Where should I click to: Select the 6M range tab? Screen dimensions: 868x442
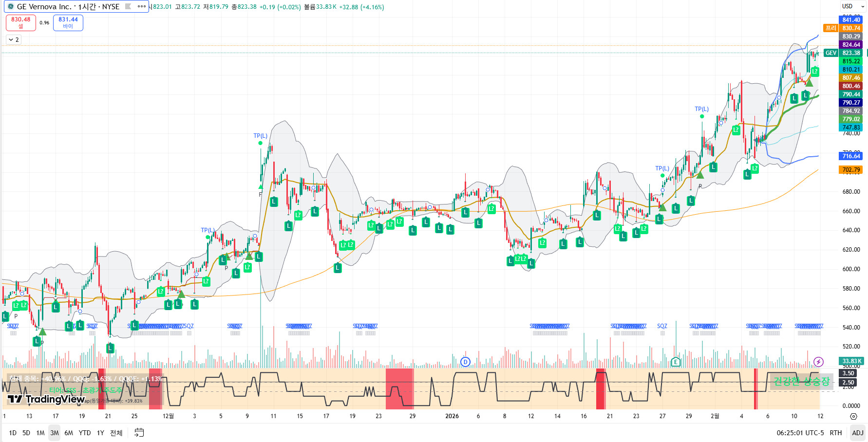coord(69,433)
